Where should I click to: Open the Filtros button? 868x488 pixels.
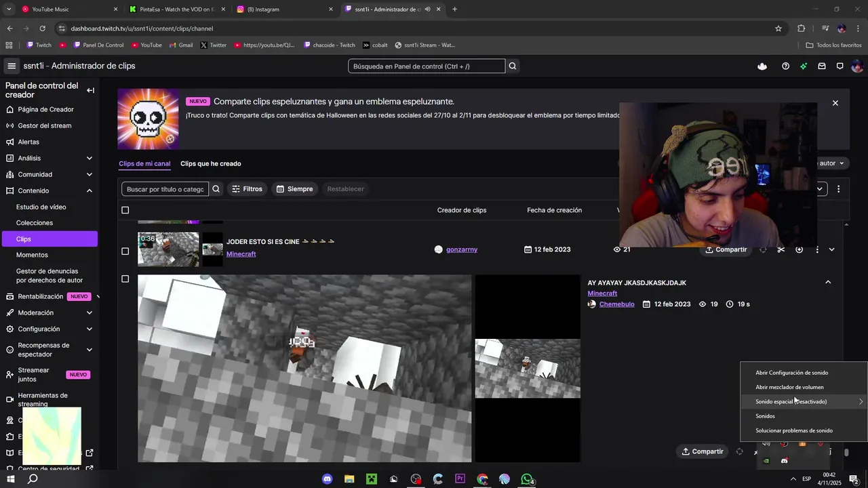(247, 189)
